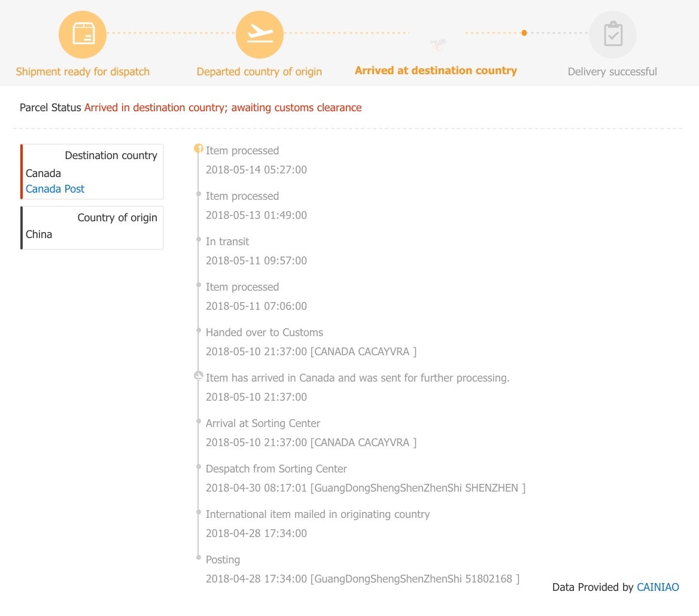Click the clipboard delivery successful icon
699x616 pixels.
point(612,34)
